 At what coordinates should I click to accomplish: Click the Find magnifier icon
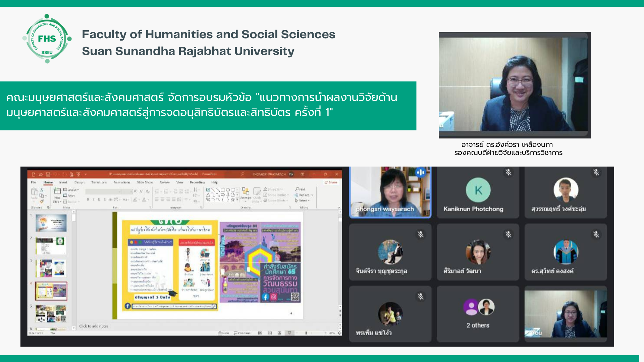(x=297, y=189)
